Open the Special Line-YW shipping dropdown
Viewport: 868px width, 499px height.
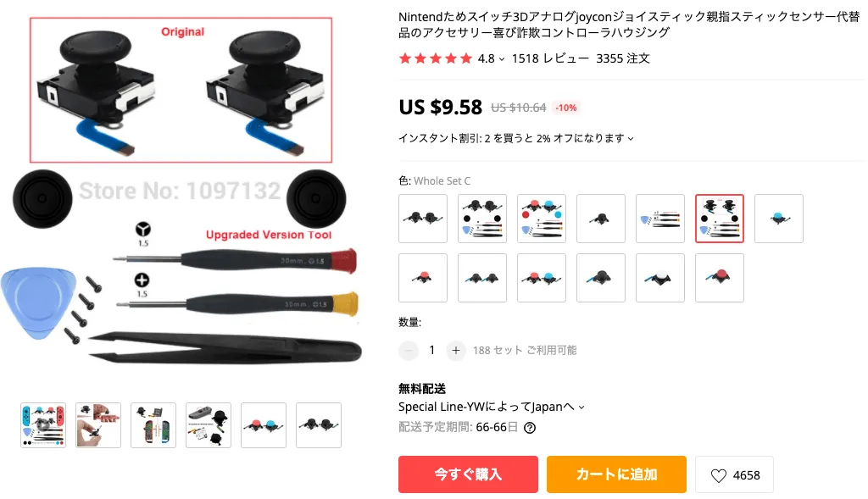click(x=492, y=407)
